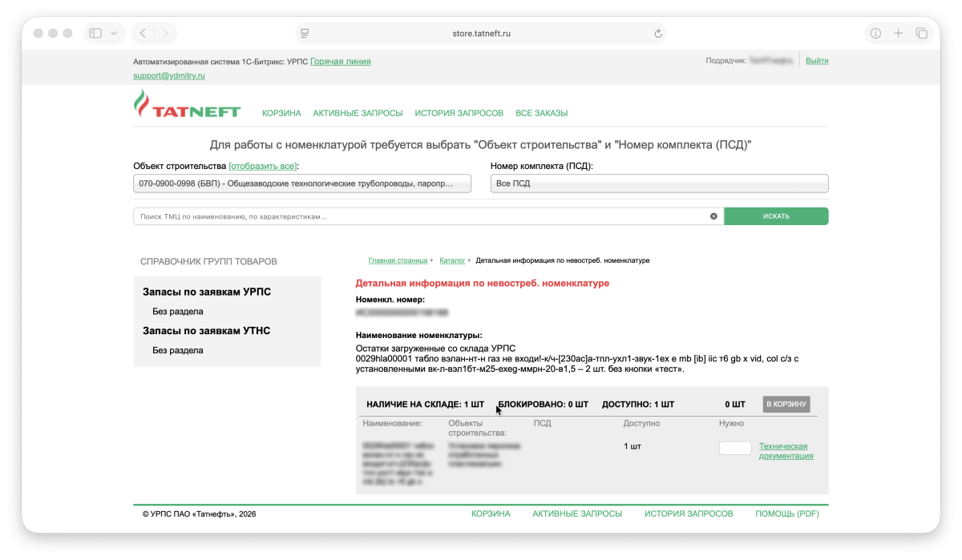Open КОРЗИНА in the footer
The image size is (962, 560).
point(491,514)
